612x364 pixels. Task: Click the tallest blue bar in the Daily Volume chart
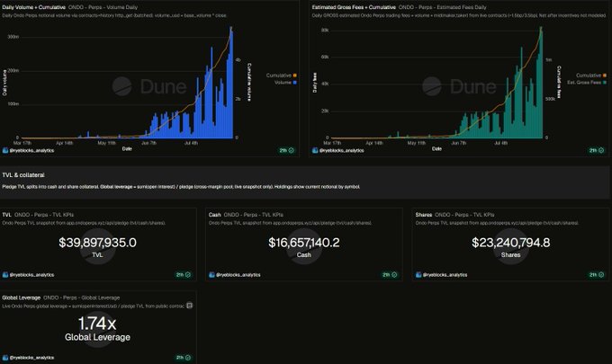(231, 83)
